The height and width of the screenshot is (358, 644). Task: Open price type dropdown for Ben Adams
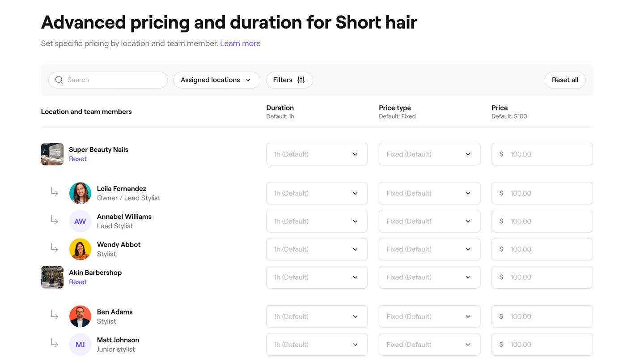429,316
